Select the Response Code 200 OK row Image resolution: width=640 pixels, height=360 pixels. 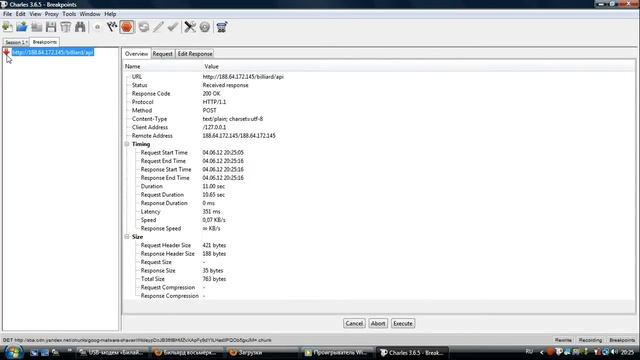[x=378, y=93]
